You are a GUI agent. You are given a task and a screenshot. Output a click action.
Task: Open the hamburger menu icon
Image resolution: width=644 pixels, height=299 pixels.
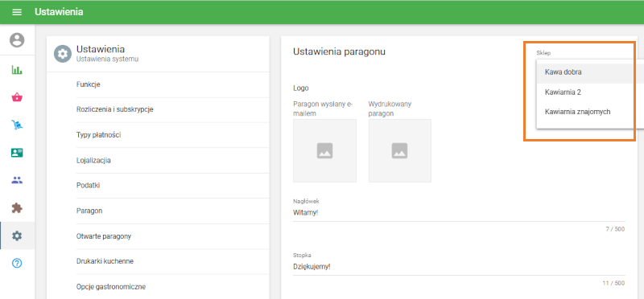pos(17,12)
